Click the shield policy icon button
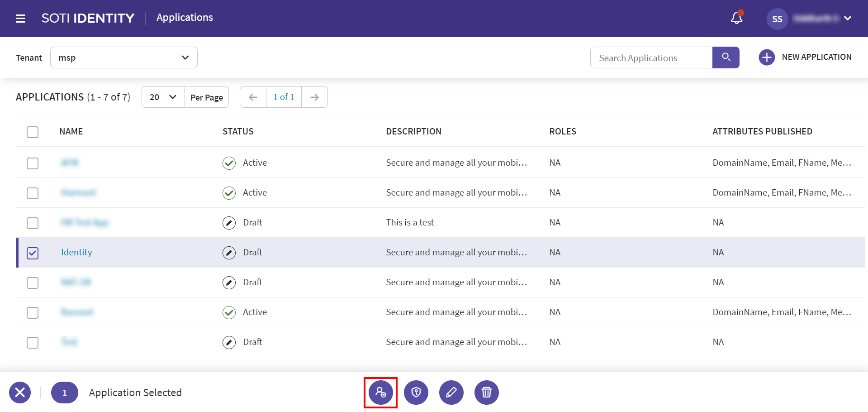Viewport: 868px width, 412px height. 416,392
